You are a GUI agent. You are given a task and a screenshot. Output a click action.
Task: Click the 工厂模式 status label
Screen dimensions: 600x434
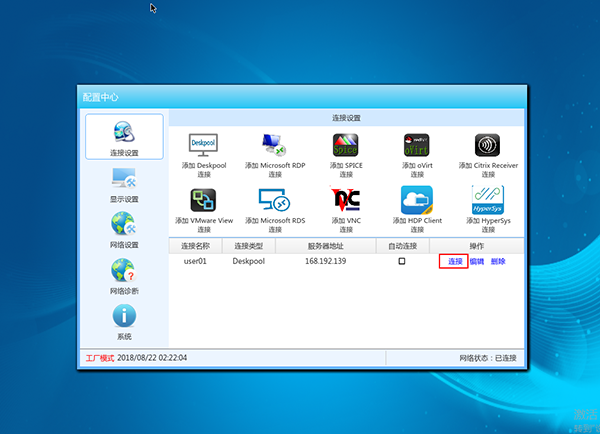coord(100,358)
